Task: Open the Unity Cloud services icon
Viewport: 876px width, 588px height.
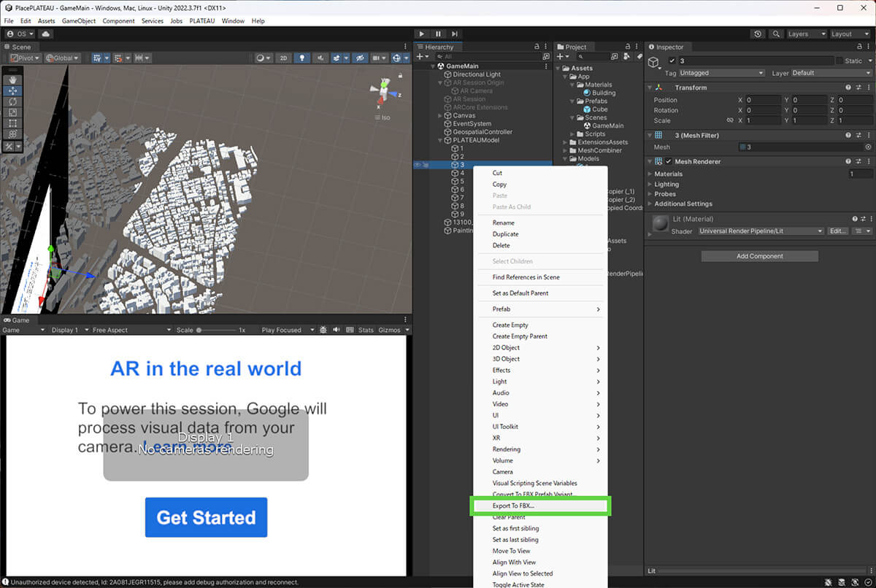Action: [x=46, y=34]
